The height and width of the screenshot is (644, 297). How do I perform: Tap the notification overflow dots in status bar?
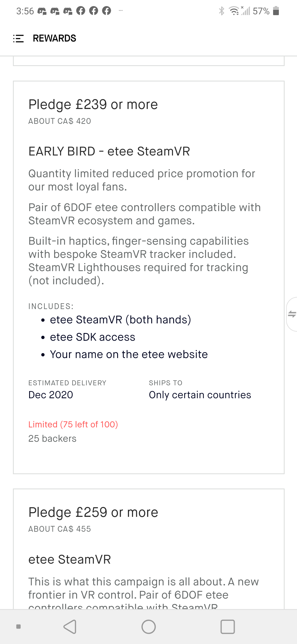(120, 11)
